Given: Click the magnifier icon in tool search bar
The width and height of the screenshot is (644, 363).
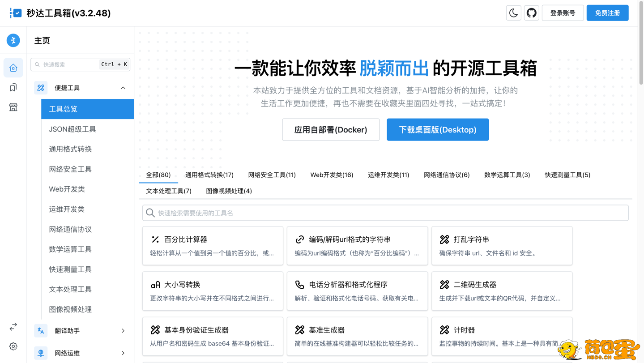Looking at the screenshot, I should [150, 213].
